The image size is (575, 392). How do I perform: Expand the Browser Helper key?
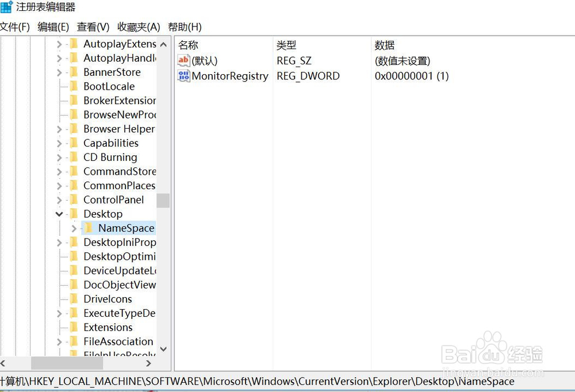(59, 129)
